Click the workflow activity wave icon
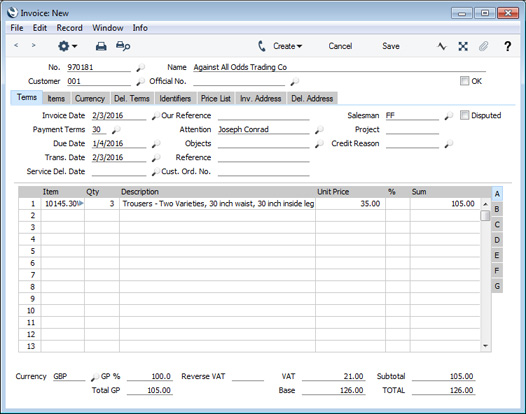Screen dimensions: 526x414 pos(442,46)
